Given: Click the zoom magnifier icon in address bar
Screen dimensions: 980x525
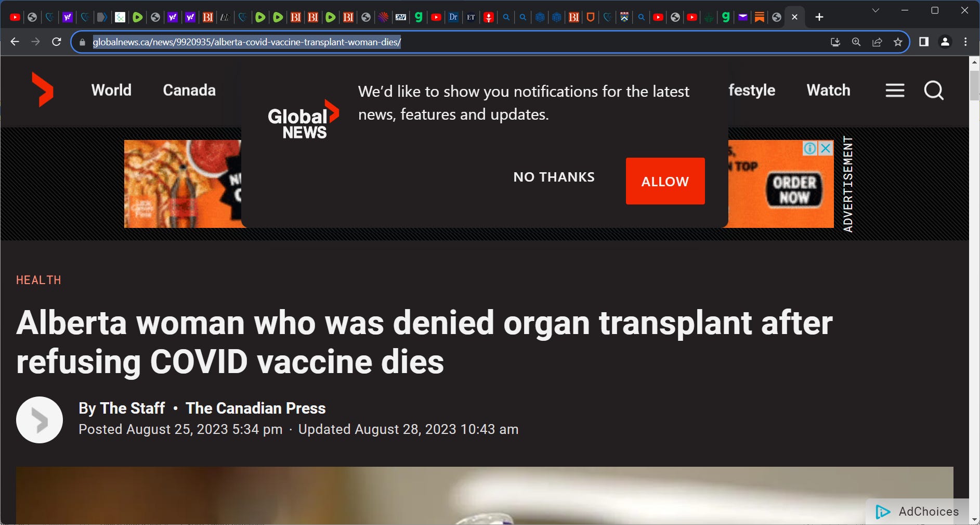Looking at the screenshot, I should pyautogui.click(x=856, y=42).
